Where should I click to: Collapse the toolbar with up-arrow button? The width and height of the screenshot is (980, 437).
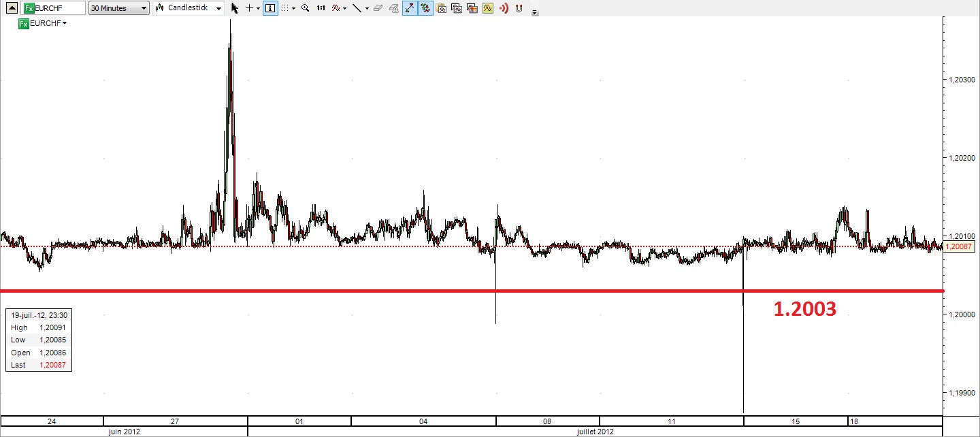coord(12,8)
